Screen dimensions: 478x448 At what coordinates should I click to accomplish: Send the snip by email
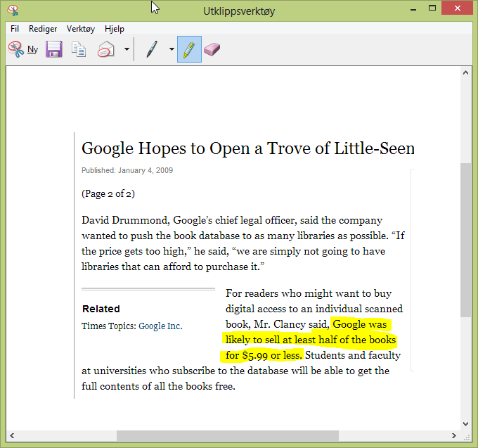(x=106, y=49)
